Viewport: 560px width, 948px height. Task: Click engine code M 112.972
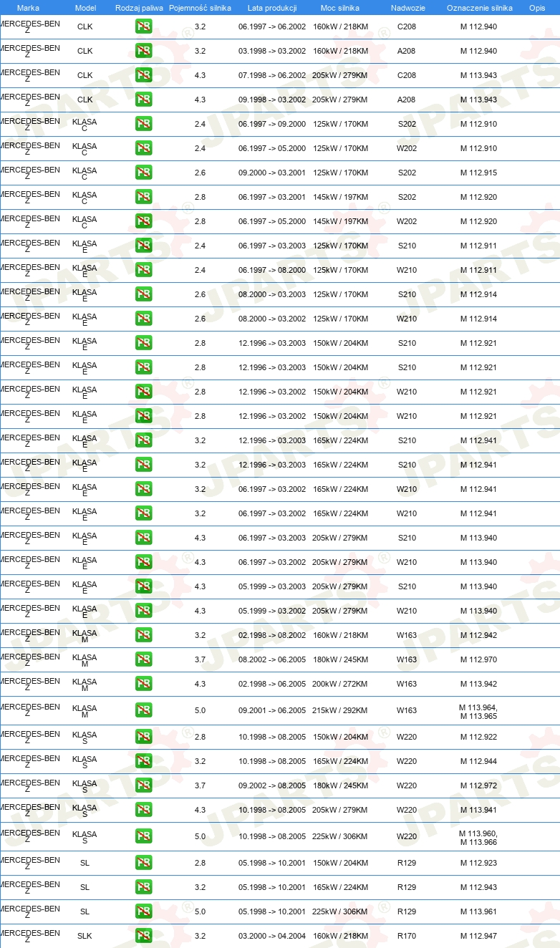(x=478, y=785)
